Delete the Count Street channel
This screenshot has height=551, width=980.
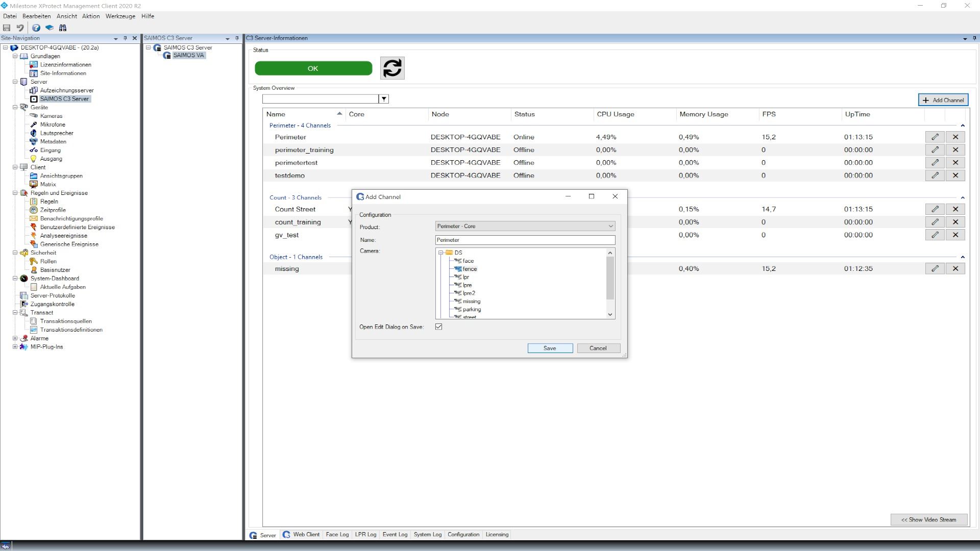[x=955, y=209]
